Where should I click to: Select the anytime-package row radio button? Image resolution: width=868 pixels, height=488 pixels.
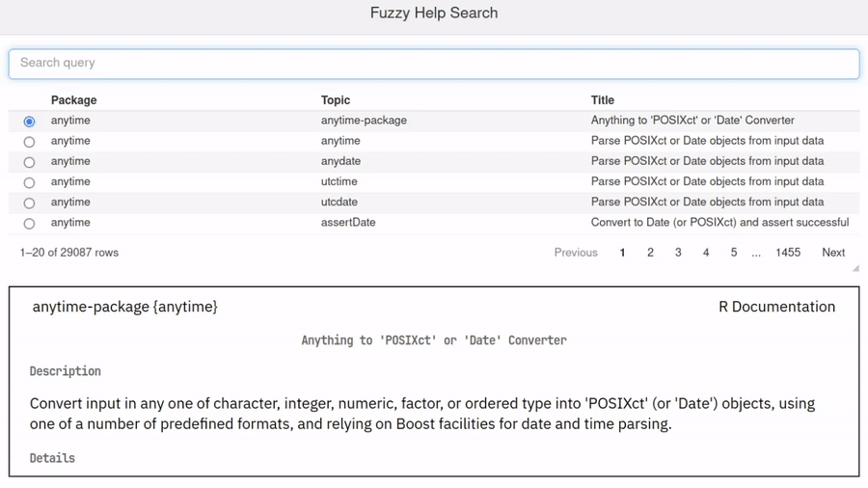pos(29,122)
